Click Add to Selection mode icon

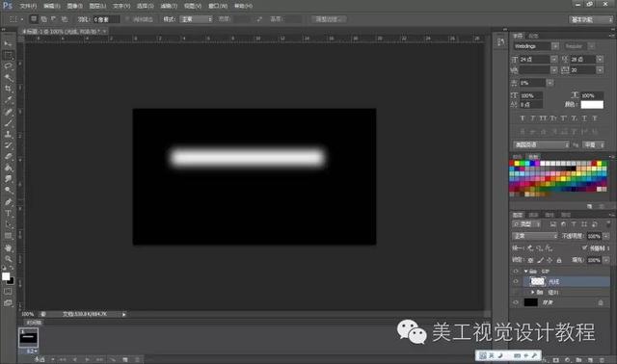click(x=43, y=19)
